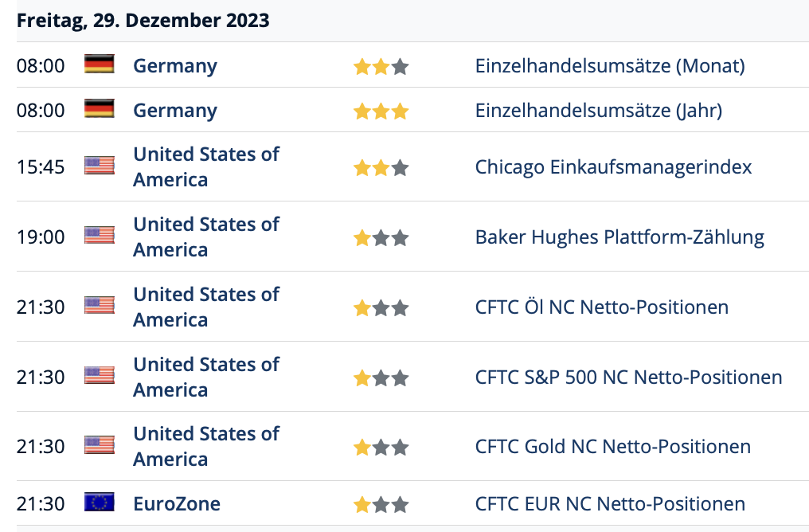The height and width of the screenshot is (532, 809).
Task: Click the German flag beside Einzelhandelsumsätze (Monat)
Action: pyautogui.click(x=99, y=64)
